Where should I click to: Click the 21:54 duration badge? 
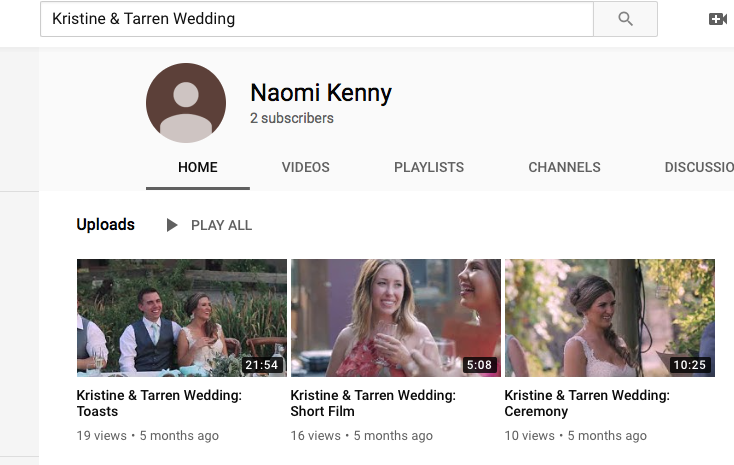pyautogui.click(x=261, y=365)
